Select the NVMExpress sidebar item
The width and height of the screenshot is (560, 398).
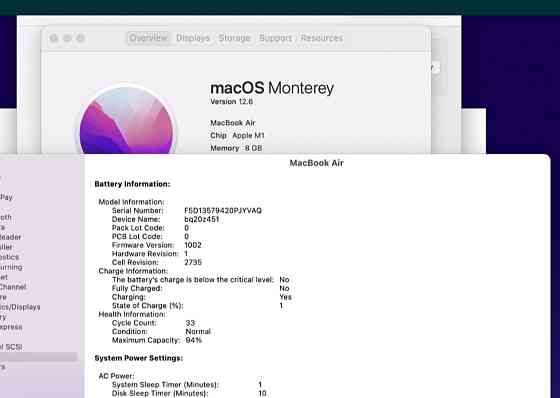point(11,327)
